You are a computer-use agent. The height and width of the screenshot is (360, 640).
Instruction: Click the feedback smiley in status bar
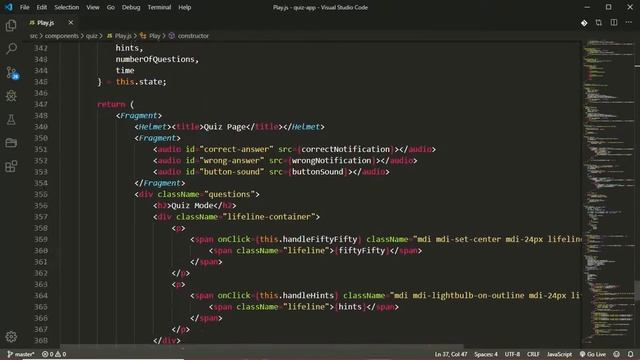616,354
